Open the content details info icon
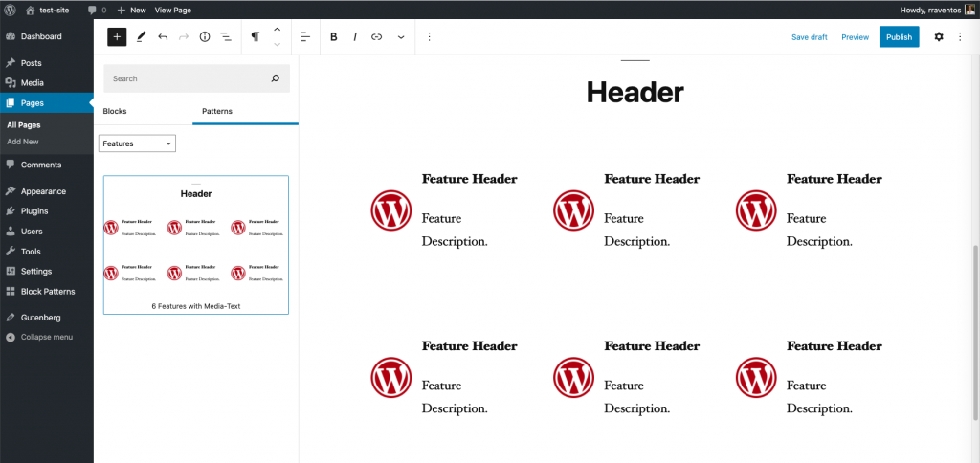 205,37
